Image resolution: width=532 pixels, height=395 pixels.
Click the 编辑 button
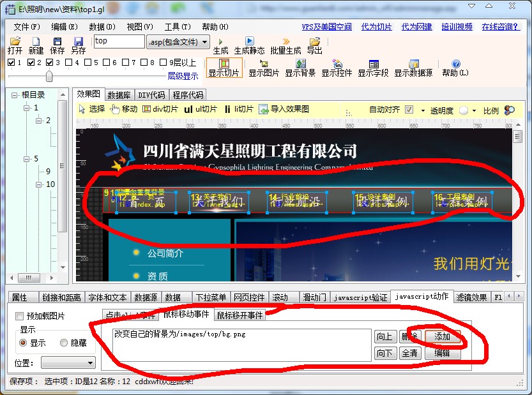point(443,353)
